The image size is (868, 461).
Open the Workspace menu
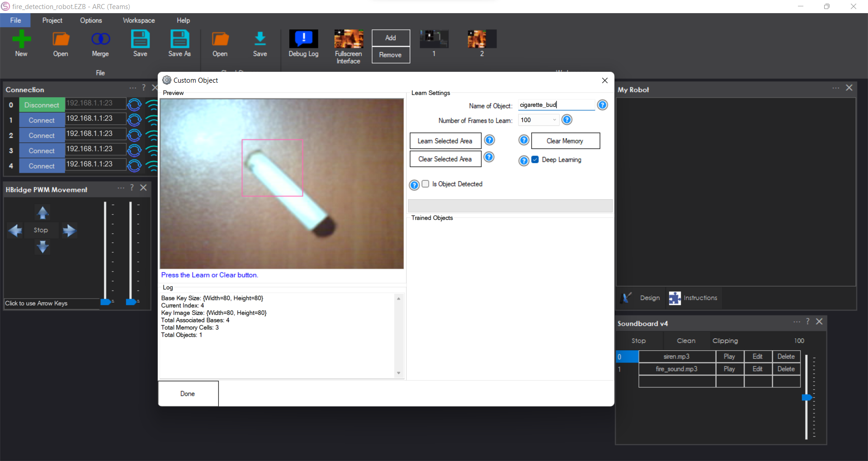(138, 20)
